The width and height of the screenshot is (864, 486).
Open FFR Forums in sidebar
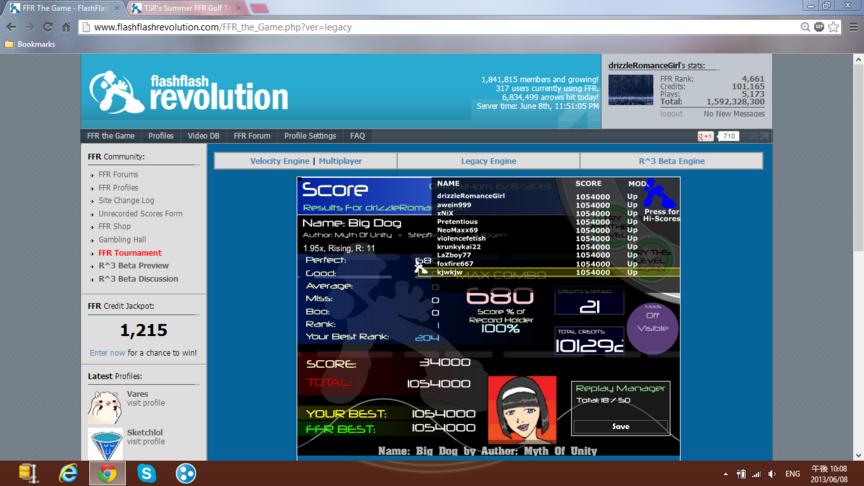(x=118, y=175)
